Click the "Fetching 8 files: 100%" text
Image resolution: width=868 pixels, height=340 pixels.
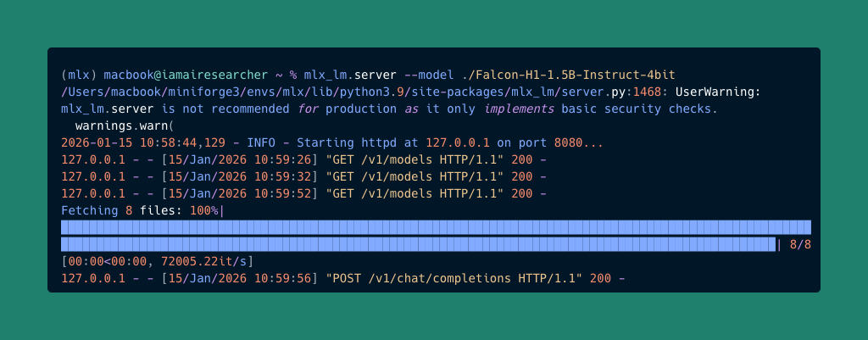[140, 211]
